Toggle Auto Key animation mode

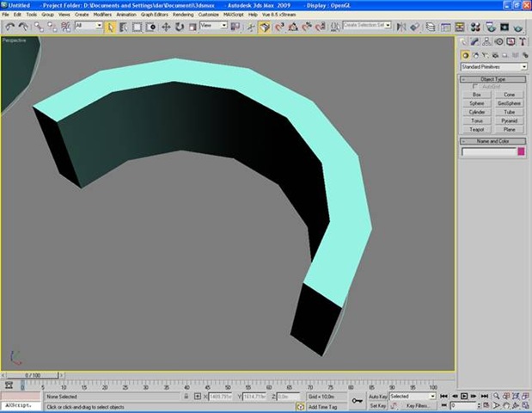pyautogui.click(x=379, y=396)
